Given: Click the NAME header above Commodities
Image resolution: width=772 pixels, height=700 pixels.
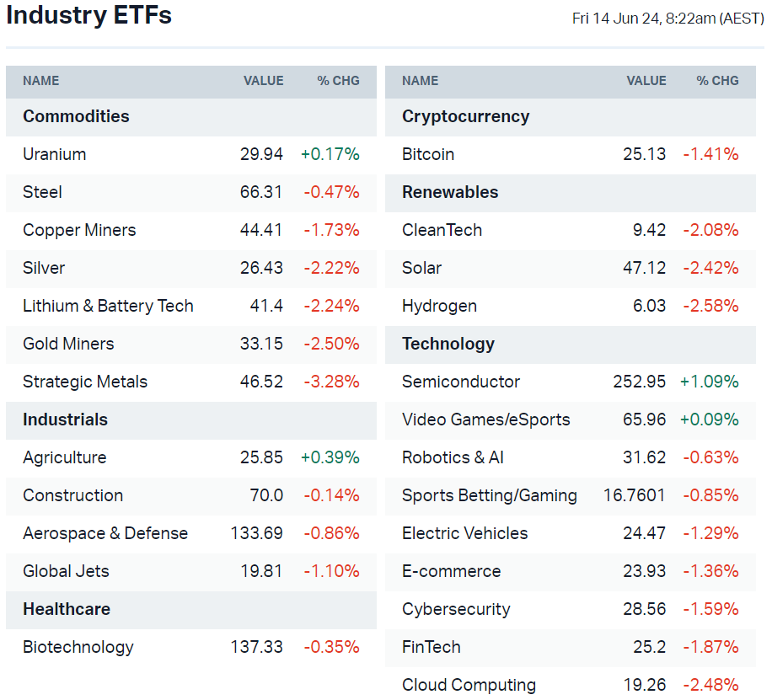Looking at the screenshot, I should 41,81.
